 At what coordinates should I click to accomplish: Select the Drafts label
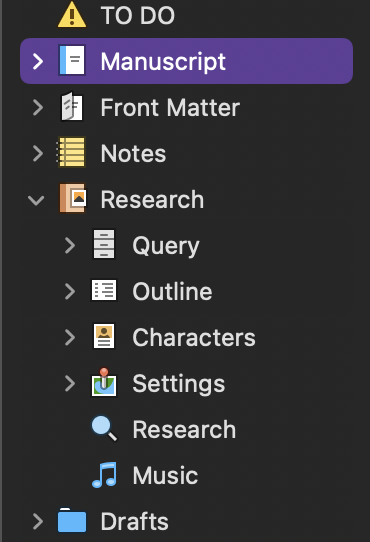[135, 521]
